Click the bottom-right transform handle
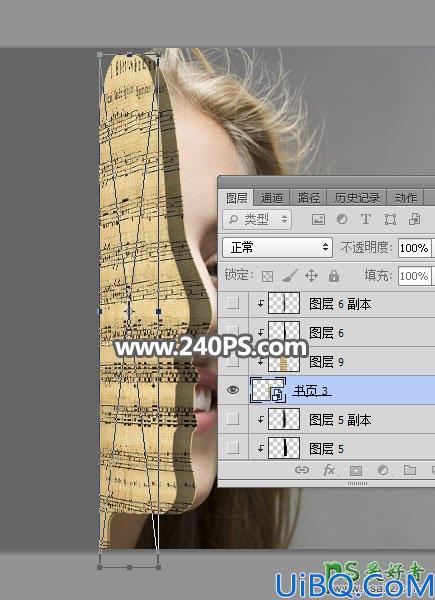 pos(158,567)
